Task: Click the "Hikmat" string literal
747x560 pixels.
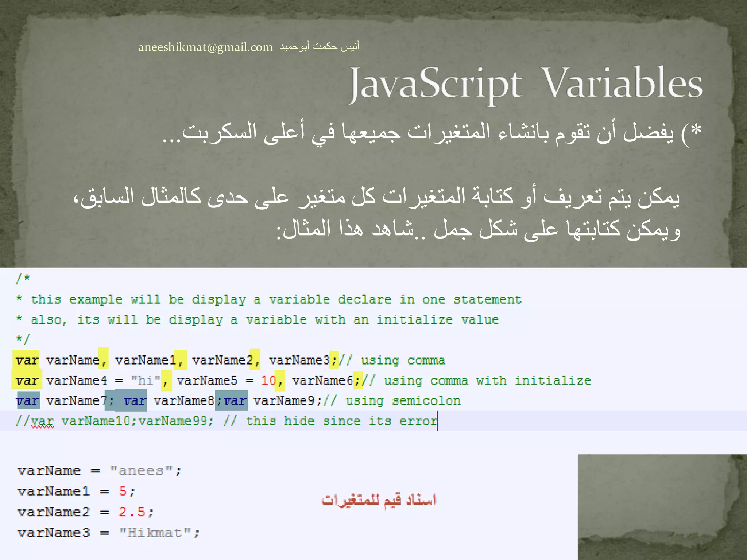Action: [x=155, y=533]
